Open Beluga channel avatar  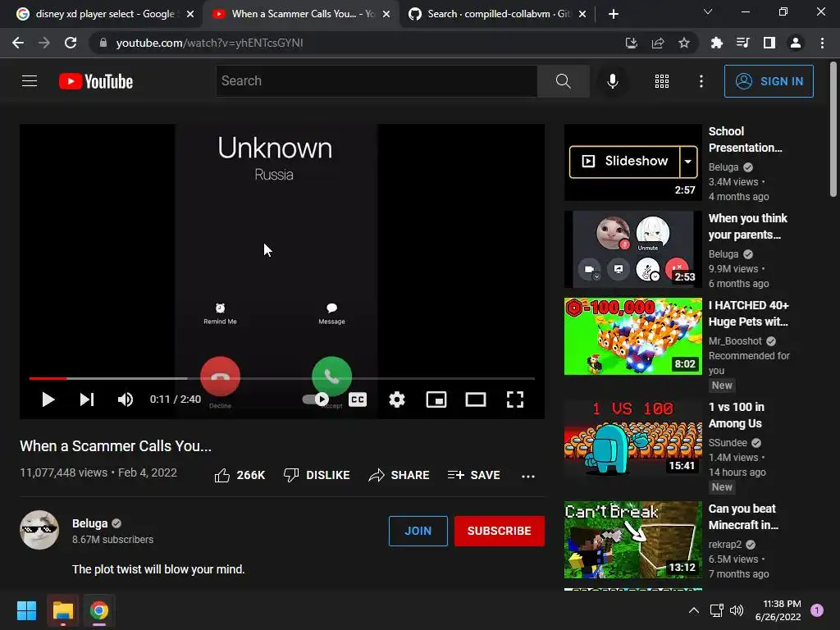(39, 530)
